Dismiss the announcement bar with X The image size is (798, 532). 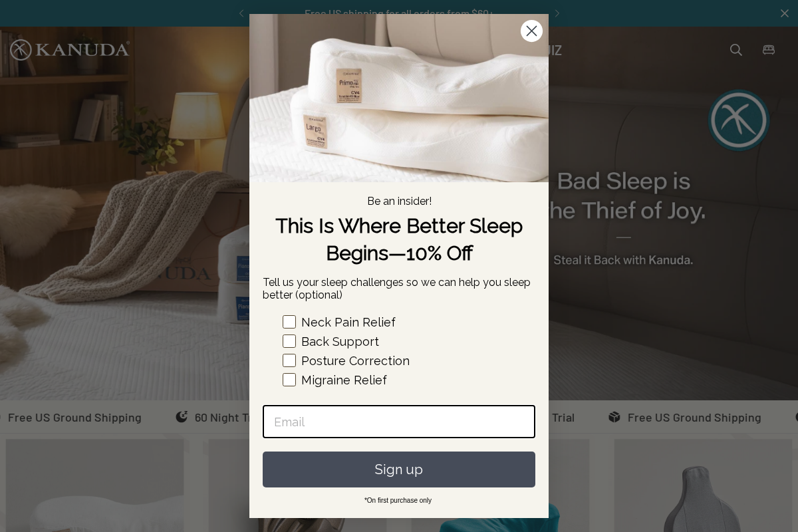[785, 13]
